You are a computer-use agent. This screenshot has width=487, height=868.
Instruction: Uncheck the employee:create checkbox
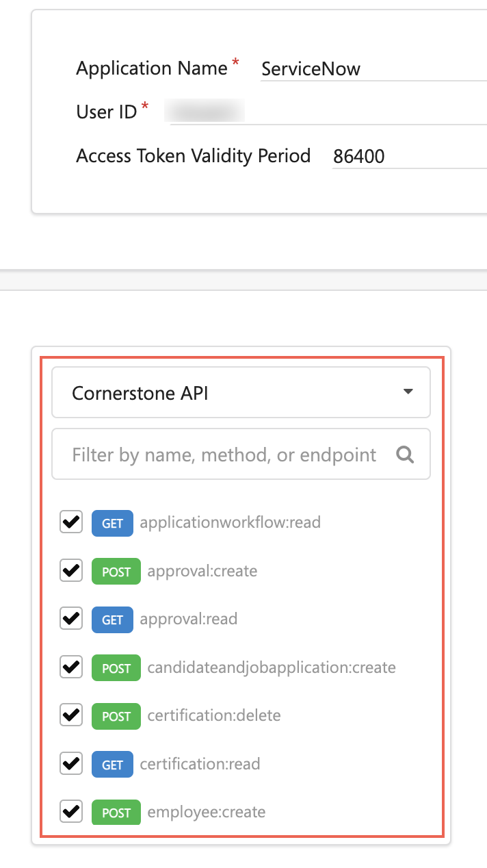(71, 812)
